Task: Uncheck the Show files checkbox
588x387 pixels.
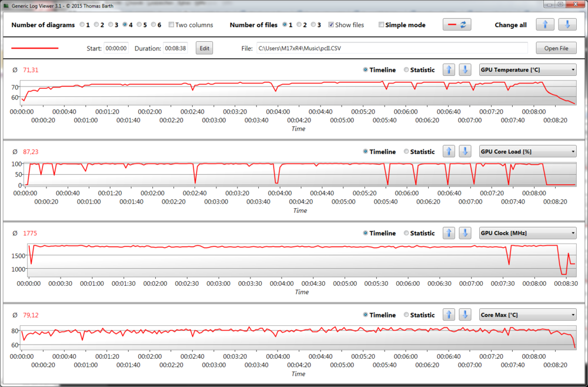Action: tap(332, 25)
